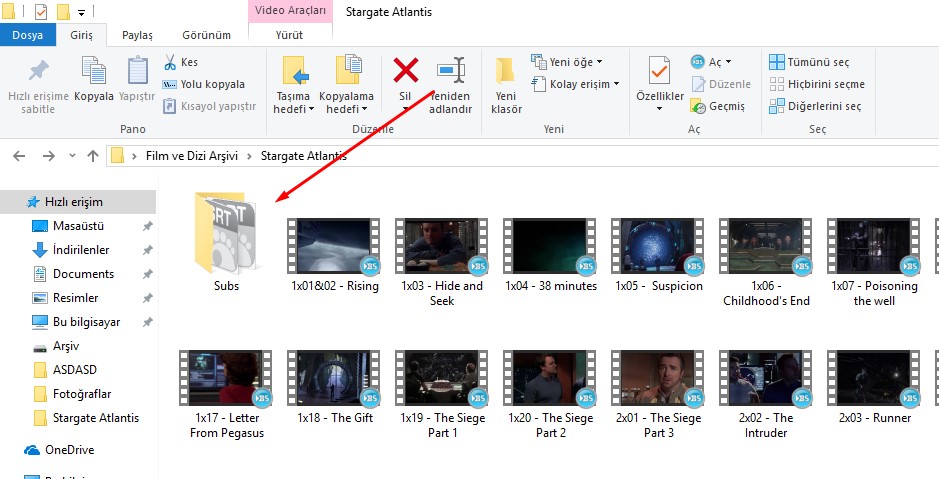
Task: Pin with Hızlı erişime sabitle icon
Action: click(x=38, y=71)
